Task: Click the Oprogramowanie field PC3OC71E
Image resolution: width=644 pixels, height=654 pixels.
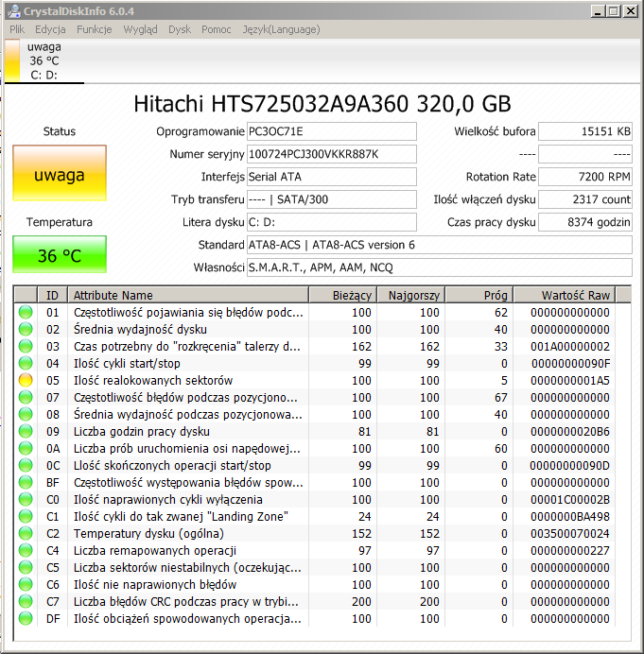Action: coord(332,131)
